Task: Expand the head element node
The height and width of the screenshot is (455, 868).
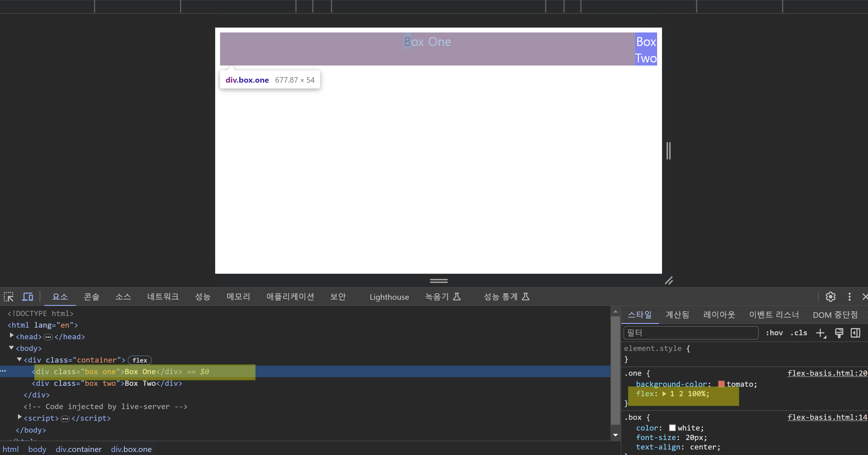Action: pos(12,336)
